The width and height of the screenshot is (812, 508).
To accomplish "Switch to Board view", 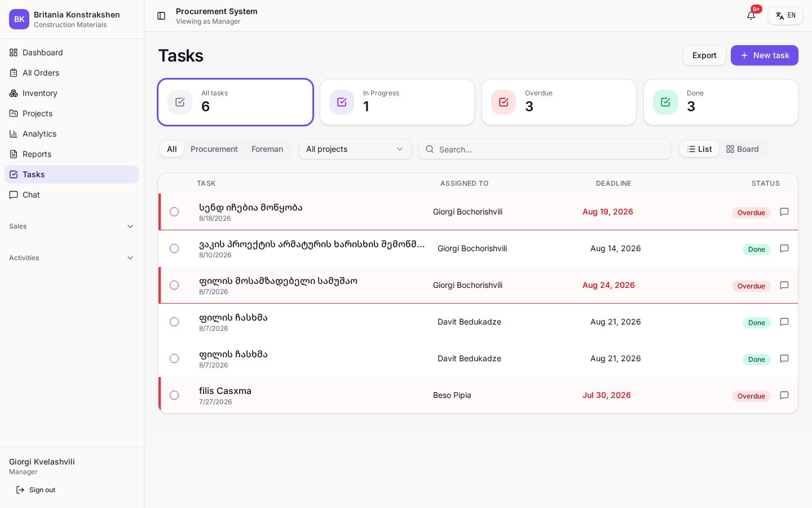I will [743, 149].
